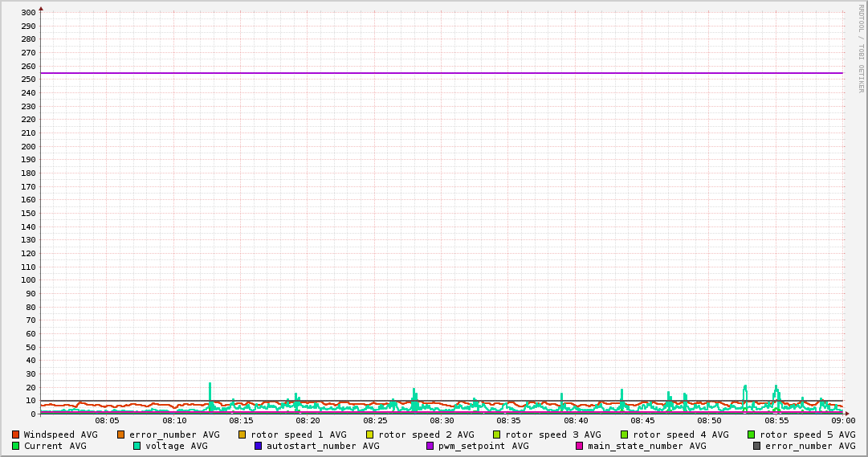Click the Windspeed AVG legend label
Screen dimensions: 868x457
[x=60, y=435]
